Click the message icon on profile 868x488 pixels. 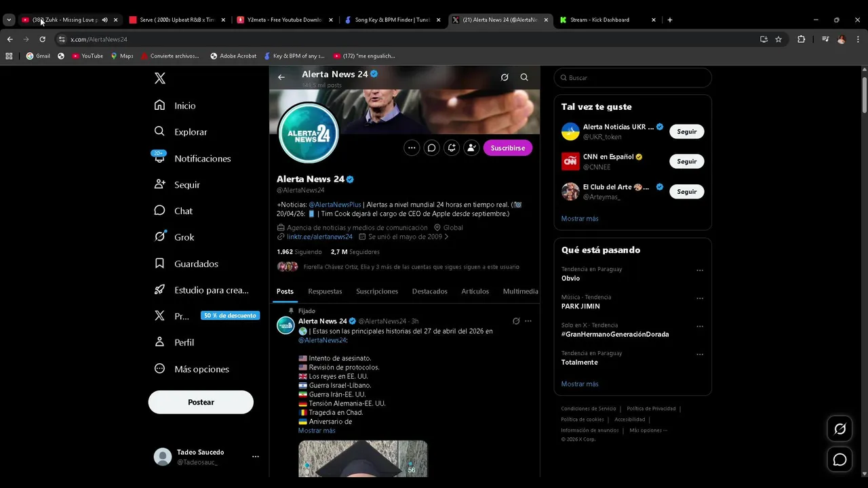(431, 148)
